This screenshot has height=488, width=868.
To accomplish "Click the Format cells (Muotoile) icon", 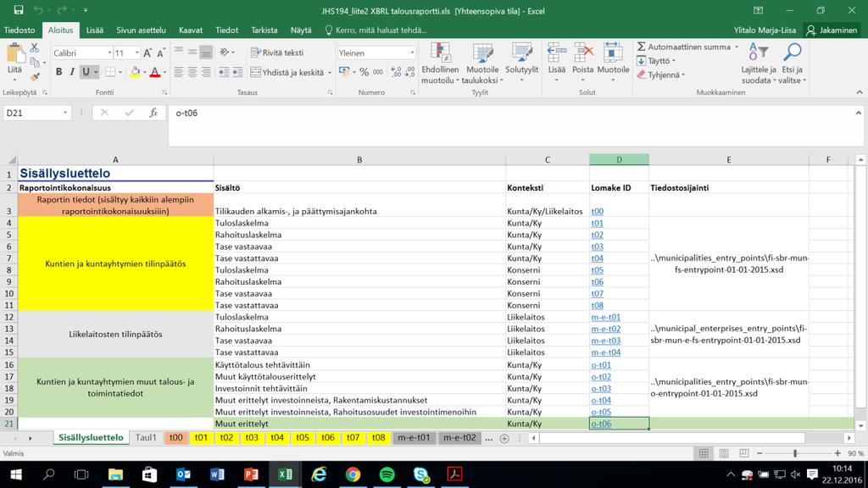I will [x=613, y=53].
